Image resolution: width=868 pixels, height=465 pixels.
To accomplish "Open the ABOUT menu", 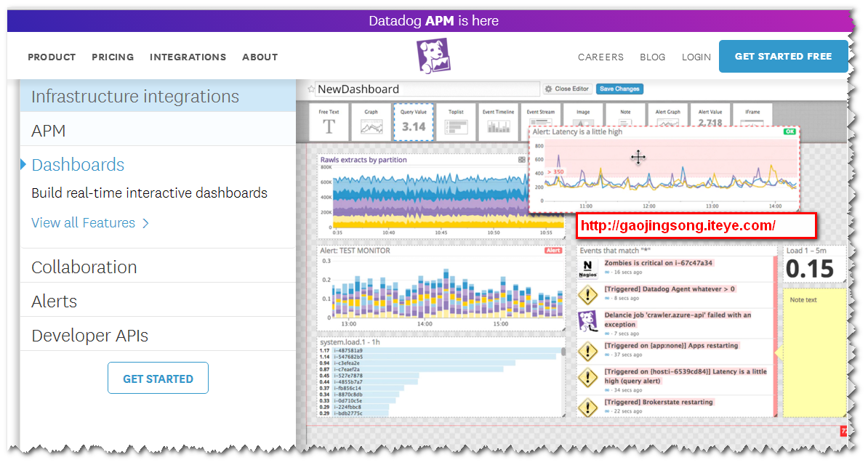I will pos(260,57).
